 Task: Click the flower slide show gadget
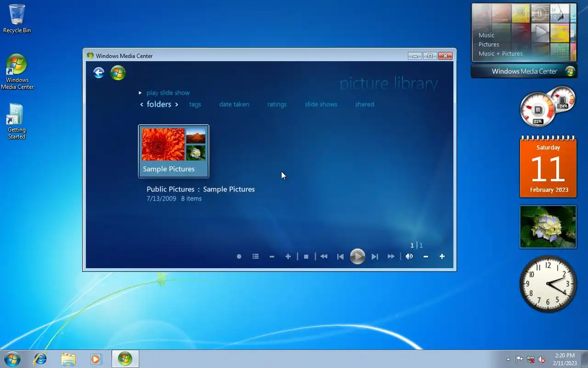[x=548, y=227]
